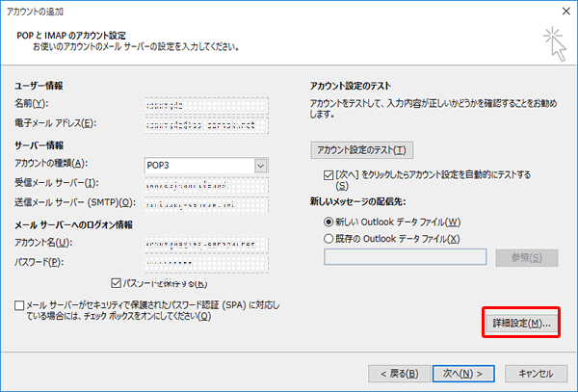This screenshot has height=392, width=578.
Task: Toggle auto-test account settings on 次へ checkbox
Action: [328, 175]
